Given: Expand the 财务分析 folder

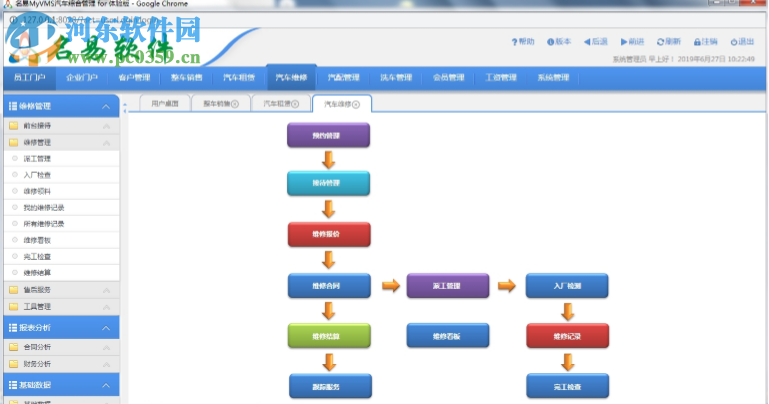Looking at the screenshot, I should coord(61,364).
